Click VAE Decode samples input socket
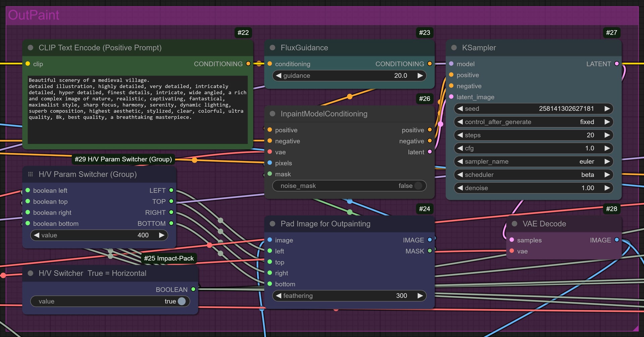This screenshot has width=644, height=337. 512,240
